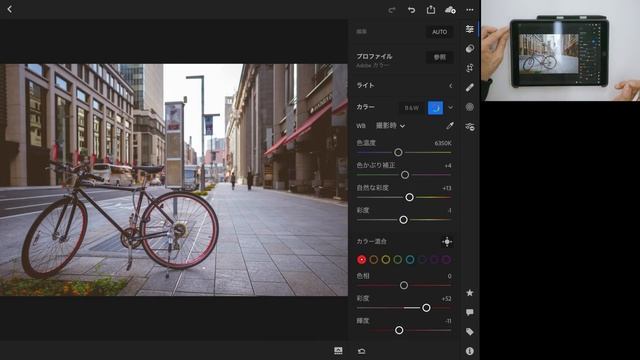The width and height of the screenshot is (640, 360).
Task: Select the red color channel circle
Action: tap(362, 260)
